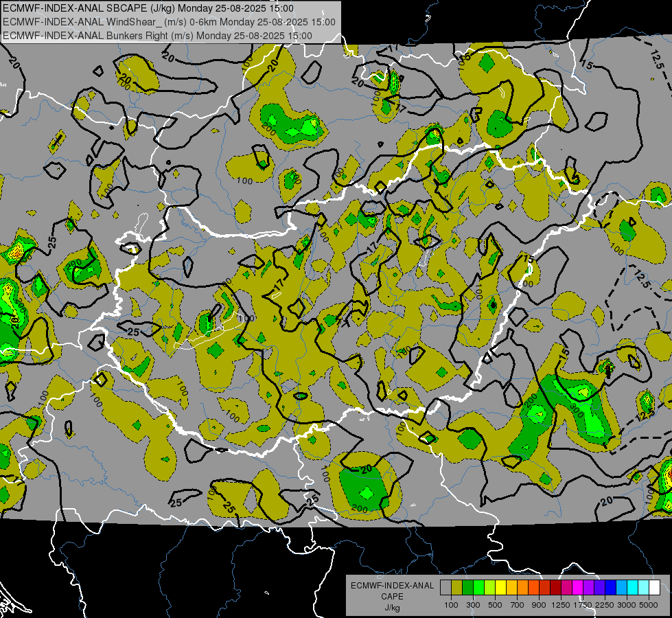Viewport: 672px width, 618px height.
Task: Click the olive swatch in CAPE legend
Action: coord(457,588)
